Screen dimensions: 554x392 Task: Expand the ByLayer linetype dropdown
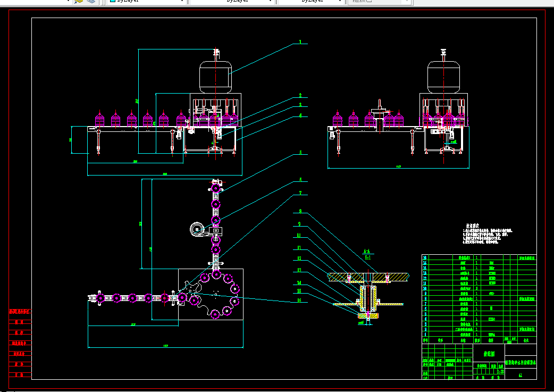[232, 1]
